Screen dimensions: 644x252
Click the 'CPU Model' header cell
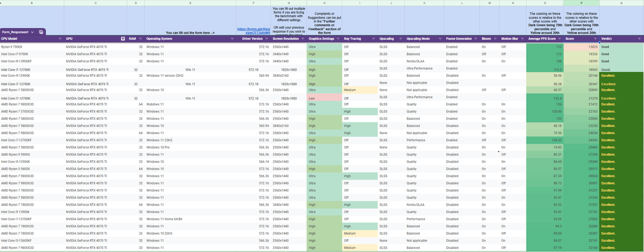tap(32, 39)
